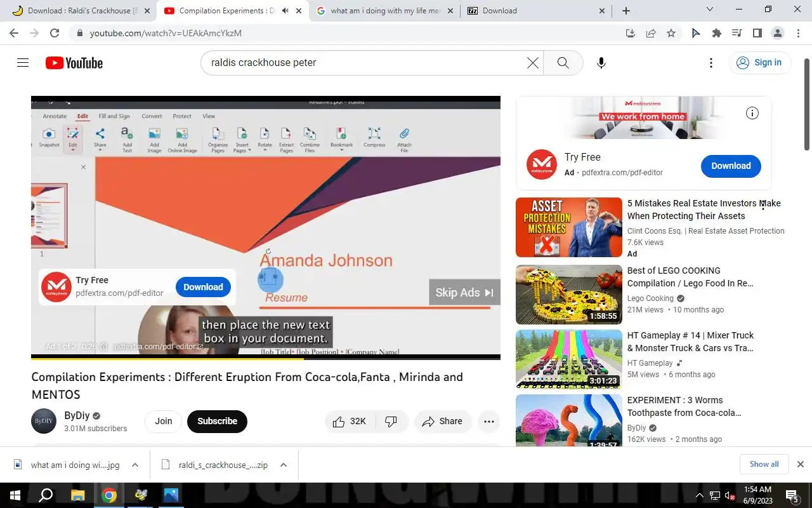Clear the search box with the X icon

533,62
